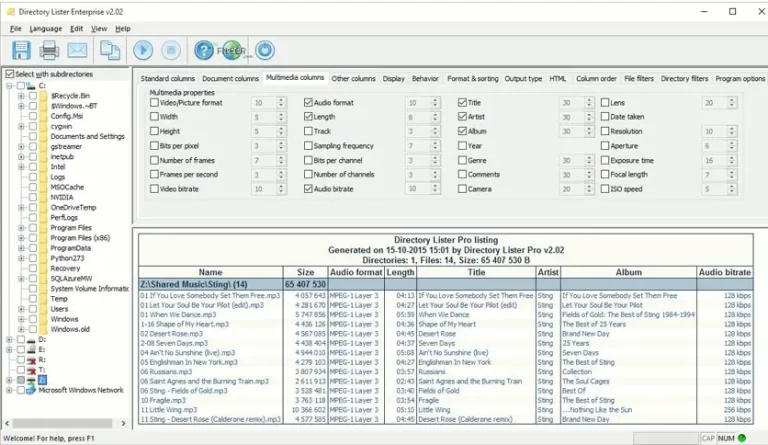Enable the Video/Picture format checkbox

pyautogui.click(x=154, y=102)
